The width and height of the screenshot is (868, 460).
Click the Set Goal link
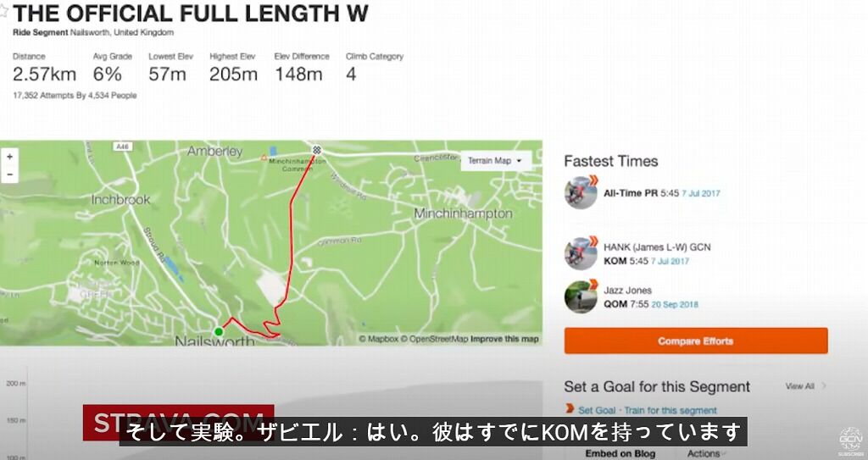click(x=597, y=410)
